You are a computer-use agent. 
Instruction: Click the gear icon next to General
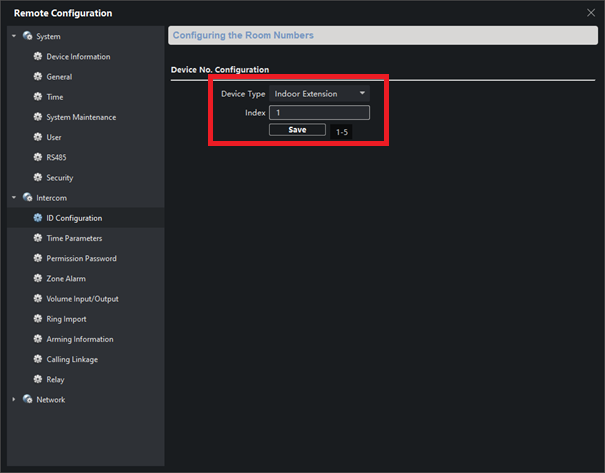pos(38,77)
